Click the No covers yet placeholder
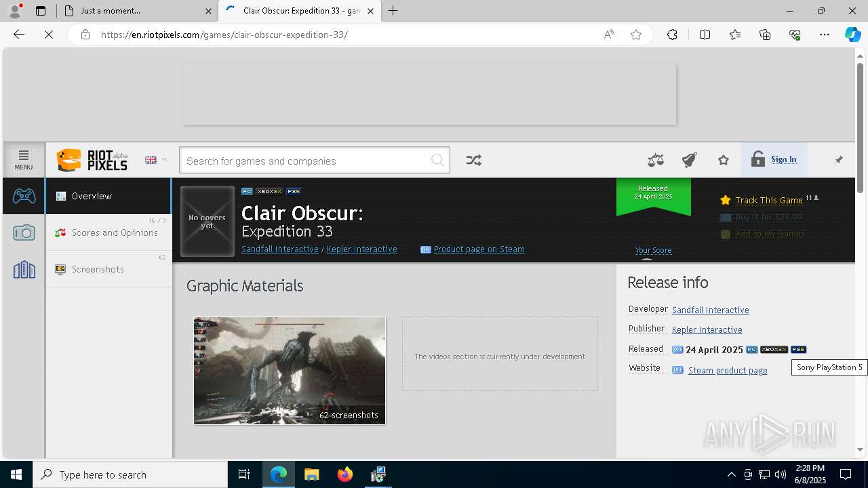 click(x=208, y=222)
